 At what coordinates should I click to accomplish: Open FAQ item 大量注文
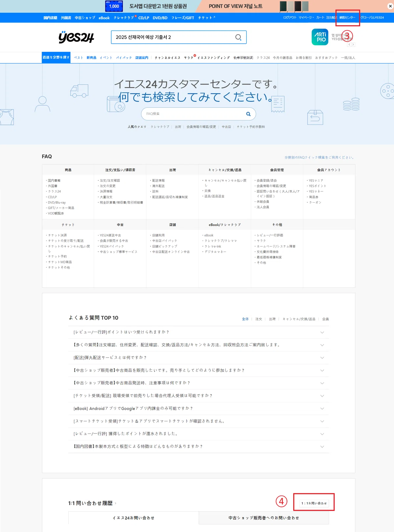click(x=106, y=197)
